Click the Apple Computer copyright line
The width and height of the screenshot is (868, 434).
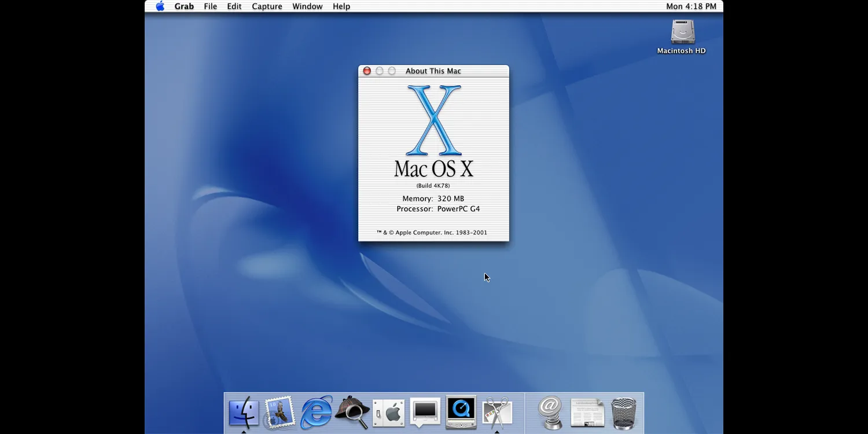(432, 233)
